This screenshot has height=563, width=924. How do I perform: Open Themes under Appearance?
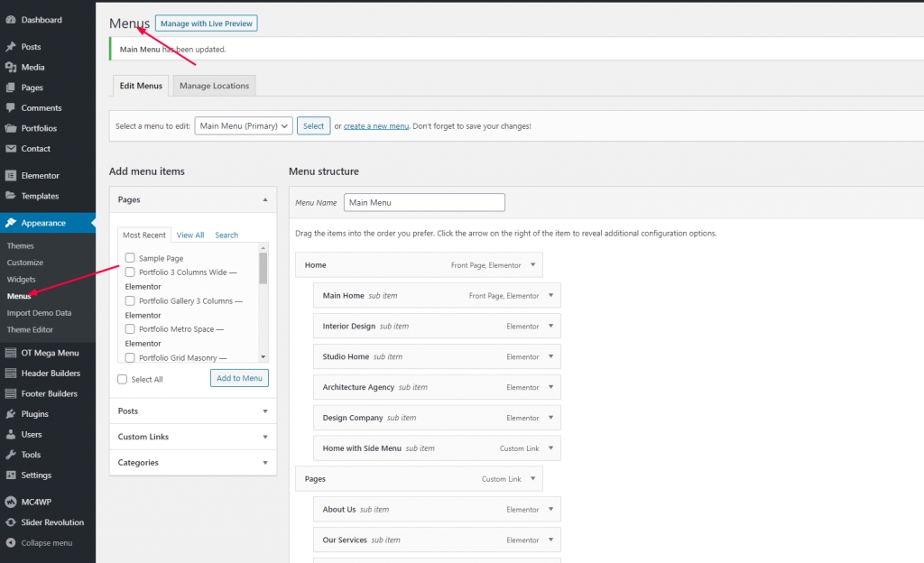[21, 246]
